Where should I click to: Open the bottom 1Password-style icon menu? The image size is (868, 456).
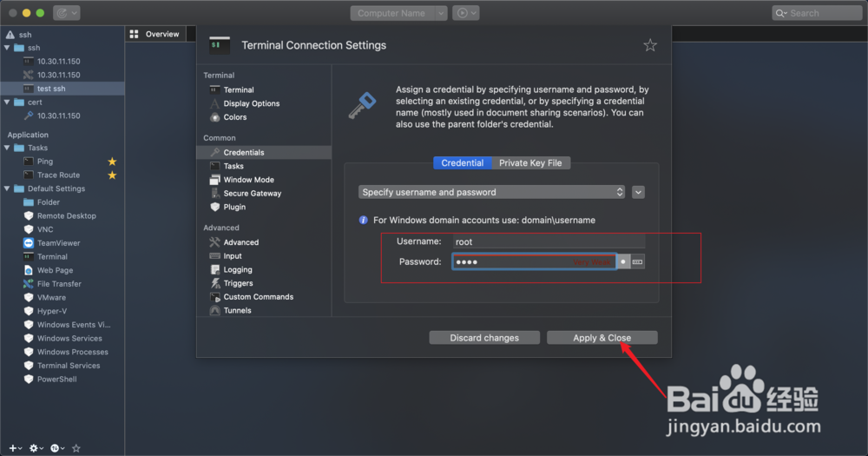coord(57,448)
